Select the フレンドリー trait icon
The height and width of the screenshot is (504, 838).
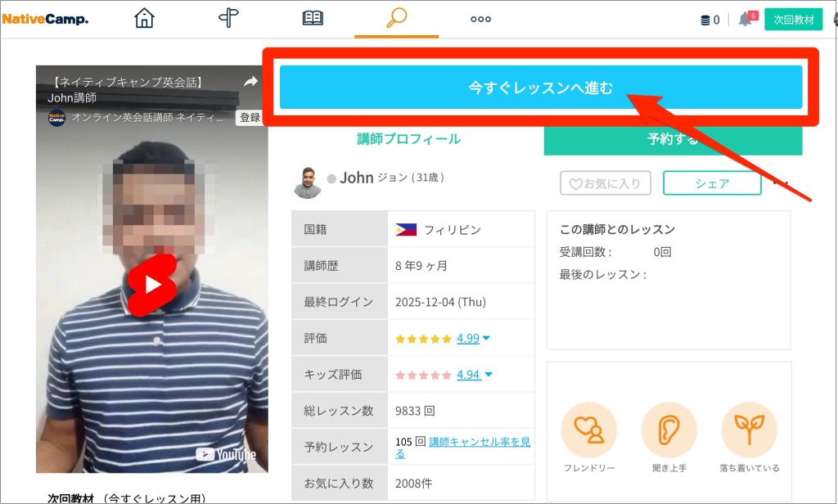[x=589, y=429]
